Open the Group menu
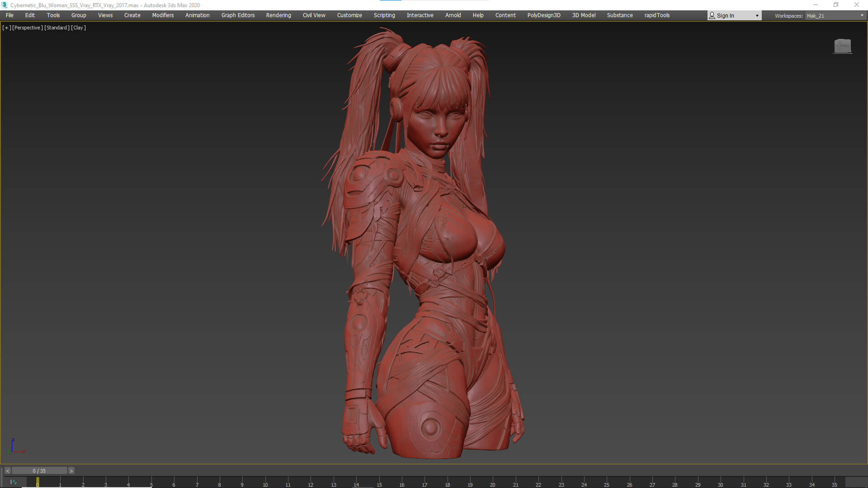This screenshot has height=488, width=868. 79,15
